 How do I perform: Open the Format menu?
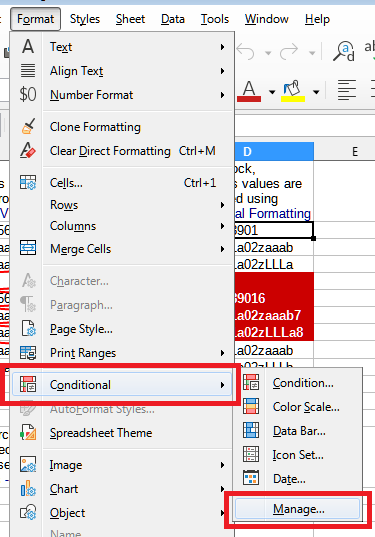(35, 19)
